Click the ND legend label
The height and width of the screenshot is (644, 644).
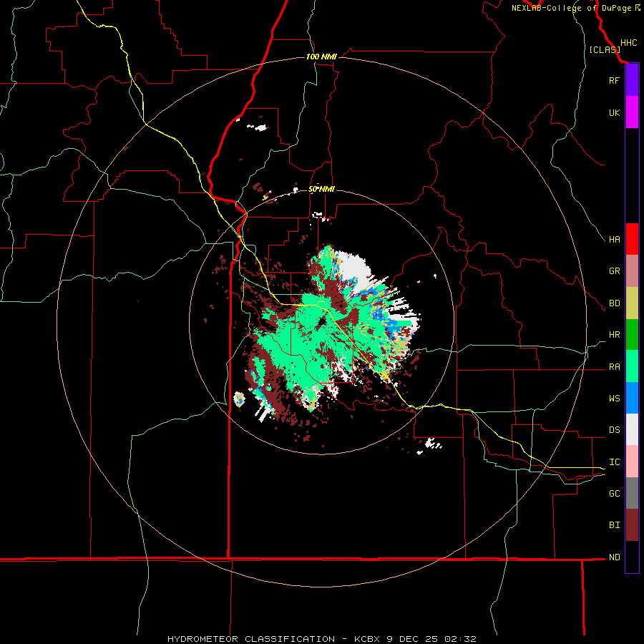(614, 557)
